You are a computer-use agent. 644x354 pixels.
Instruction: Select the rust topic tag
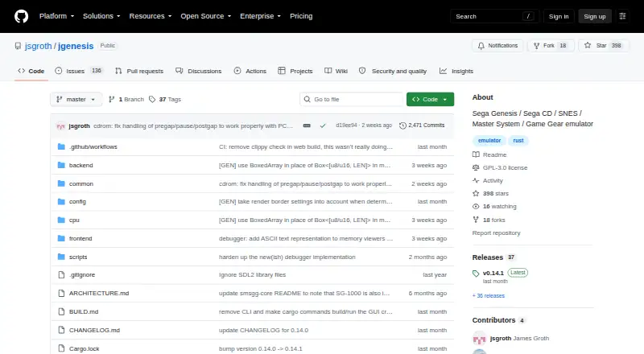518,141
